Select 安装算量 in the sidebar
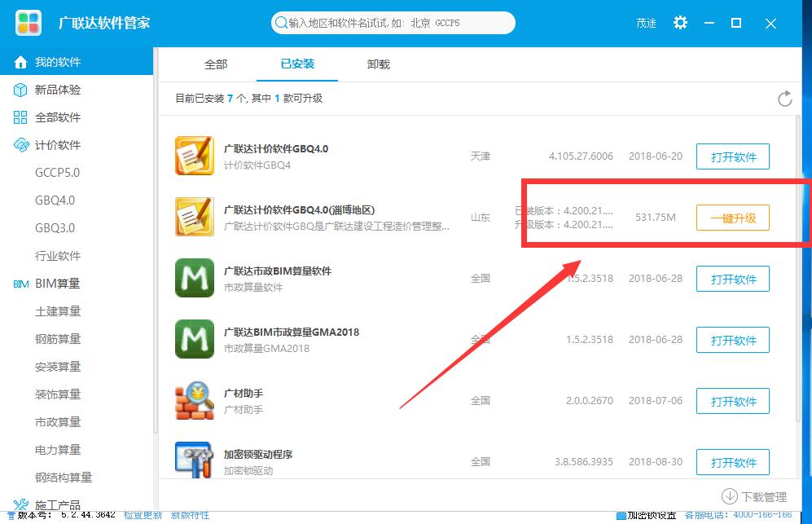This screenshot has width=812, height=524. [x=58, y=367]
